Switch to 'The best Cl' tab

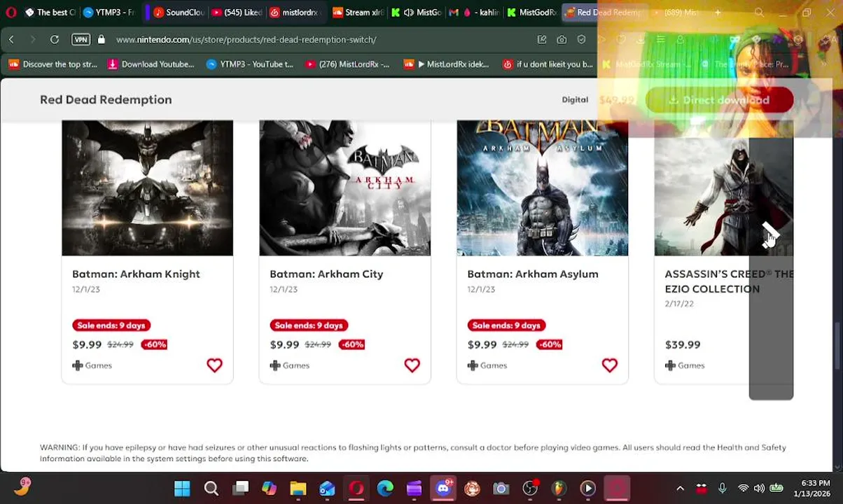50,13
